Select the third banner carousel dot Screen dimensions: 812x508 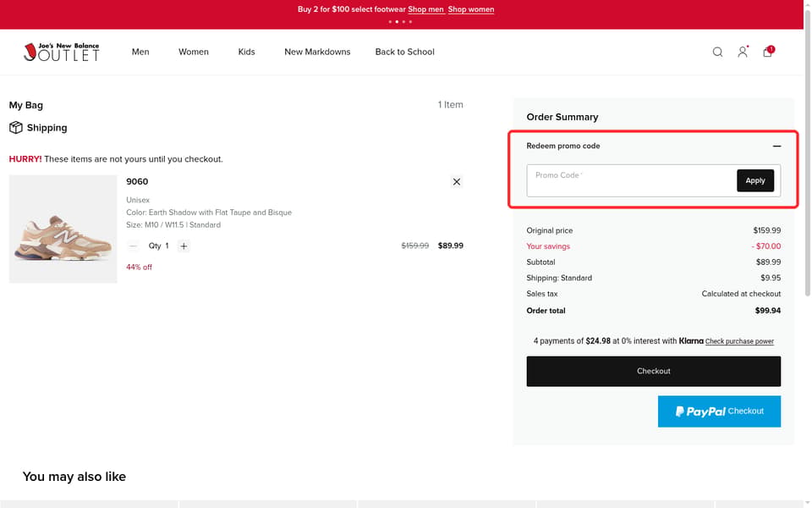pos(404,22)
